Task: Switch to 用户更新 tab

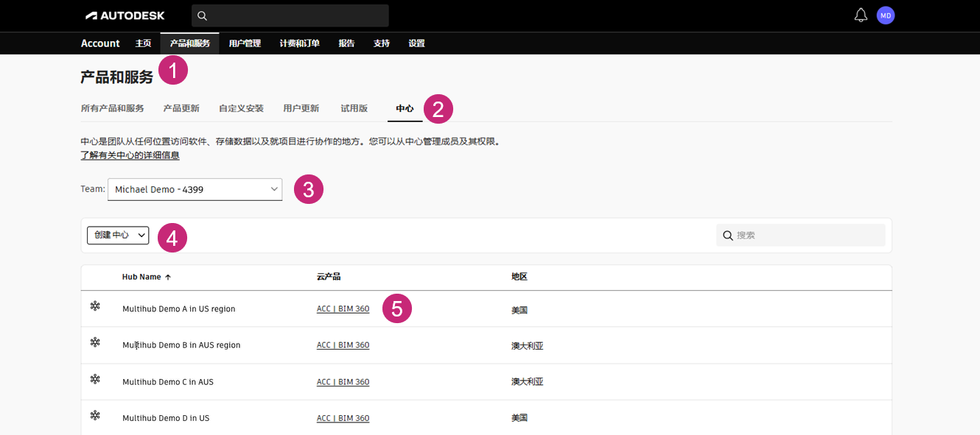Action: 301,108
